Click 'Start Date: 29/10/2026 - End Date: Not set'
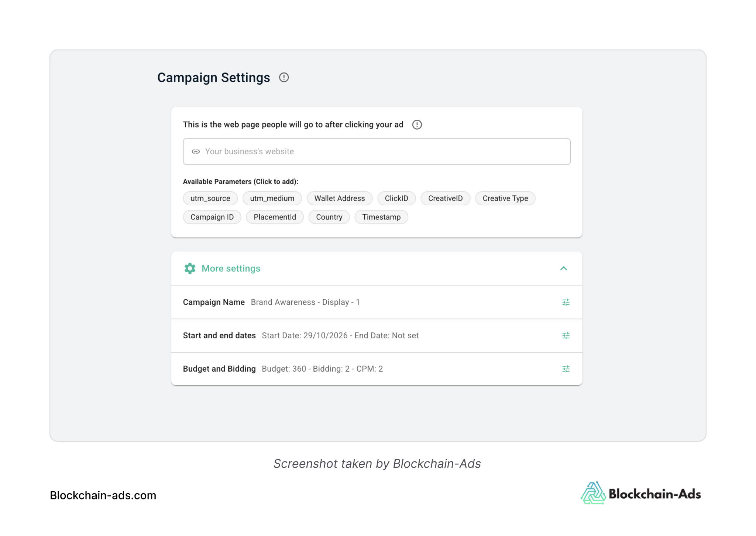This screenshot has width=756, height=536. 340,335
